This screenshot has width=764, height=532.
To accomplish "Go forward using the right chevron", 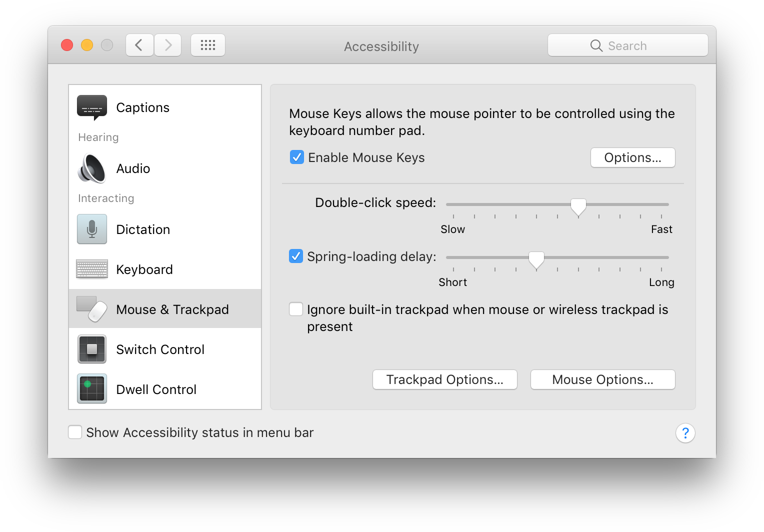I will [168, 45].
